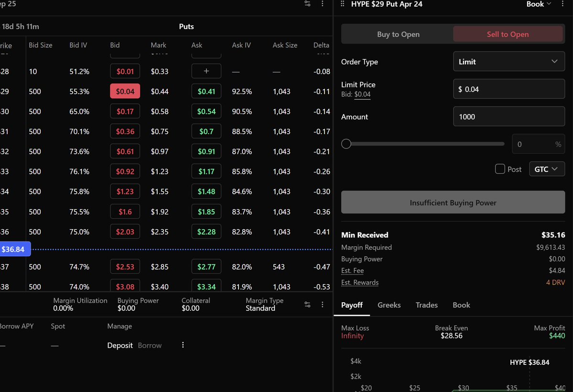This screenshot has height=392, width=573.
Task: Select the $0.01 bid price
Action: (125, 71)
